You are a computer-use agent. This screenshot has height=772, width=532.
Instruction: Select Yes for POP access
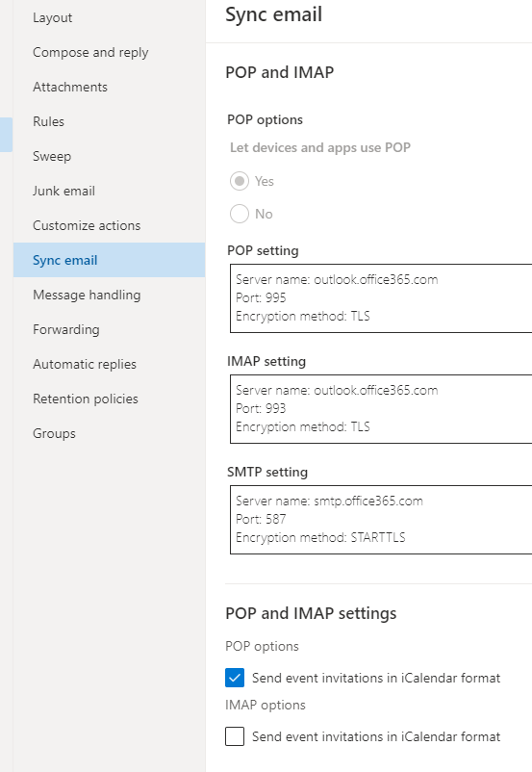[x=240, y=181]
